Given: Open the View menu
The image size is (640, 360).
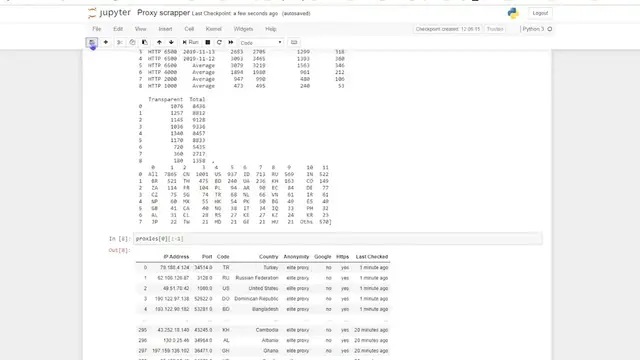Looking at the screenshot, I should 140,29.
